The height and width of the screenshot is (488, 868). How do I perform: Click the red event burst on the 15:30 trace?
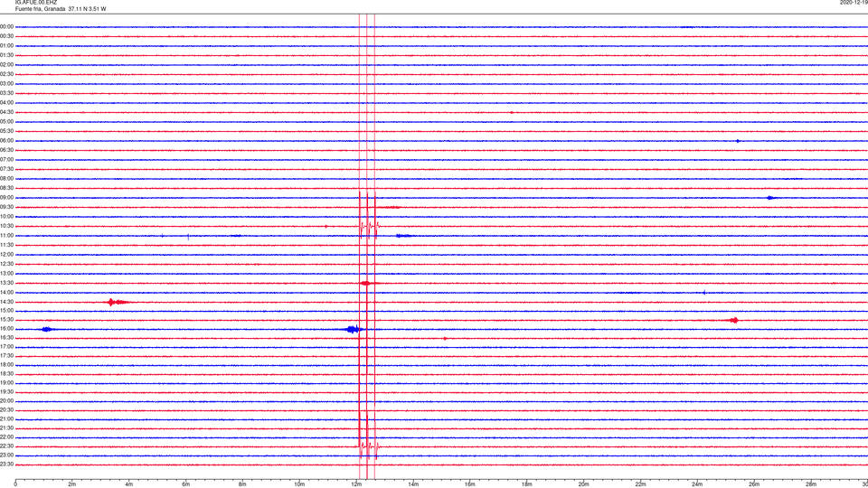coord(733,320)
